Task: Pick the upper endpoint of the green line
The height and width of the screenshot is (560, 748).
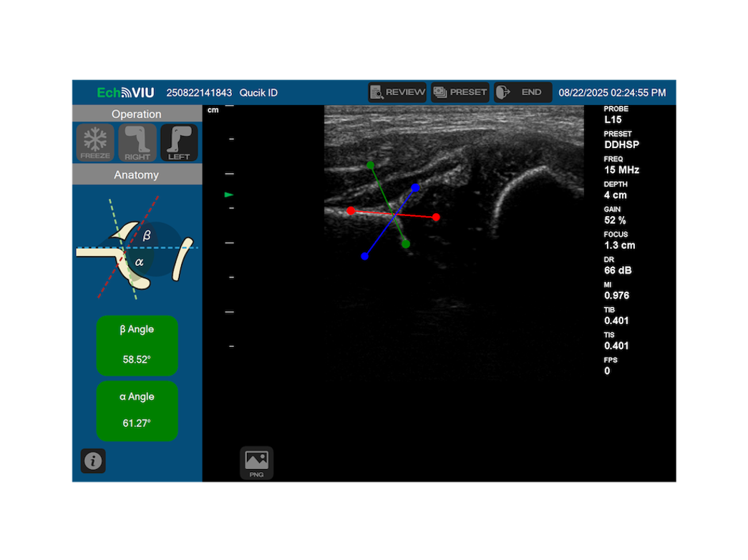Action: (370, 165)
